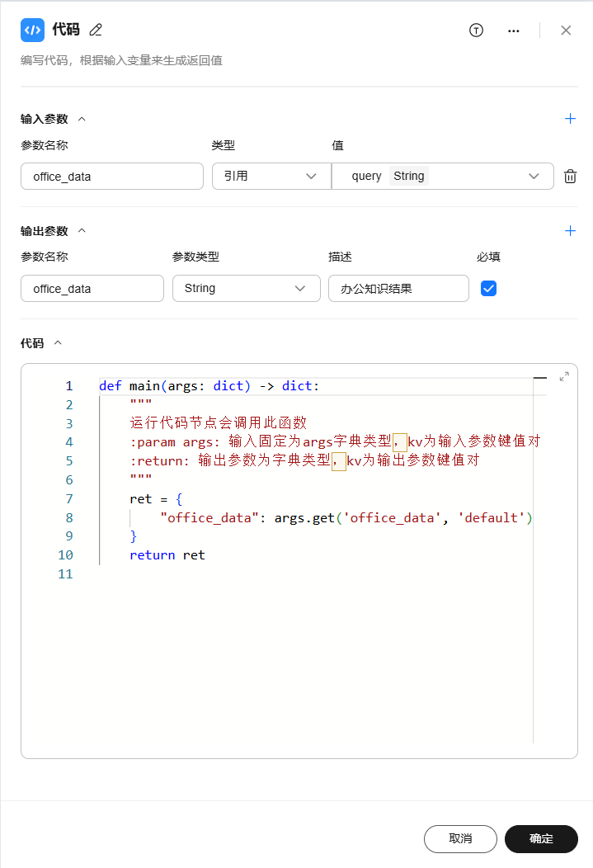Click the 代码 panel title text
This screenshot has height=868, width=593.
click(x=66, y=30)
